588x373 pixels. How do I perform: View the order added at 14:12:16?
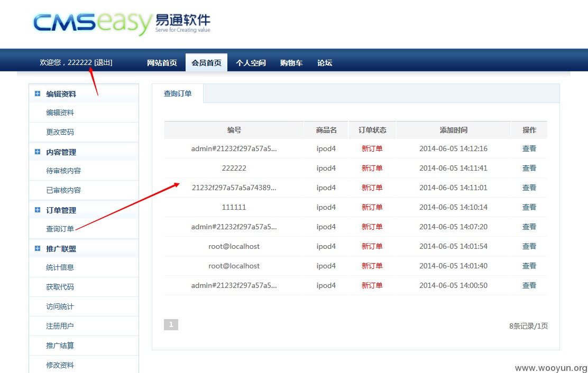tap(529, 148)
